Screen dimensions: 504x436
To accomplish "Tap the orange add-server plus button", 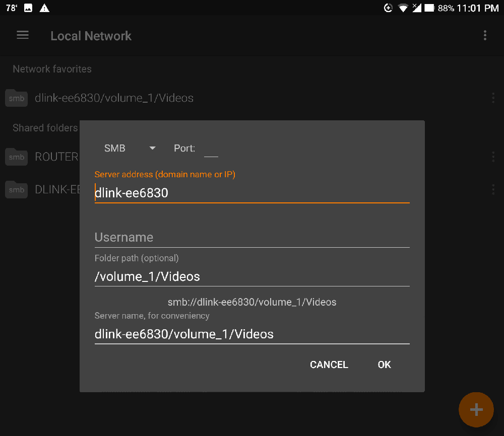I will [x=476, y=409].
